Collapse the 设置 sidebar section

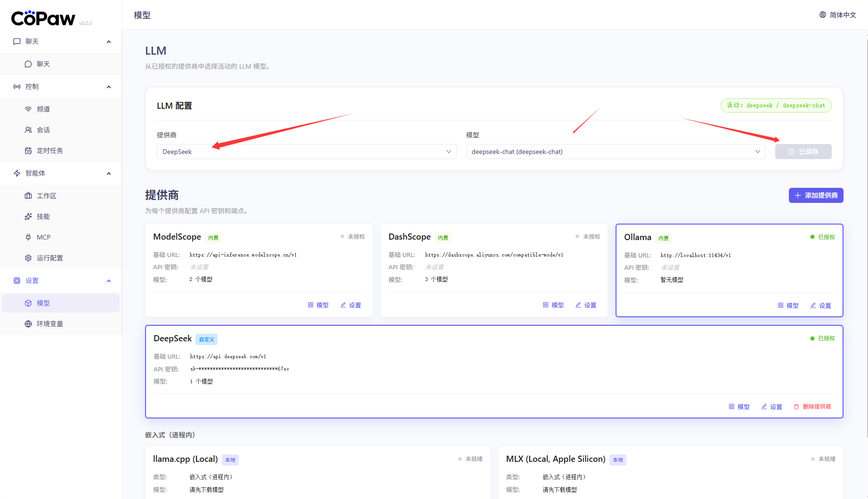coord(109,281)
